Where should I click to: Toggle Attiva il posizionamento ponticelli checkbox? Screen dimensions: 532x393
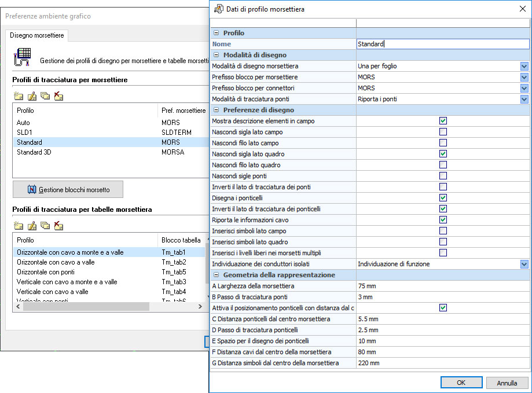(x=443, y=307)
